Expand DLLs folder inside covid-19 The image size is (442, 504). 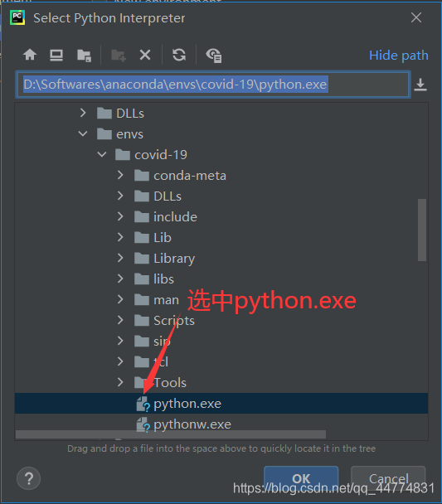click(x=120, y=196)
